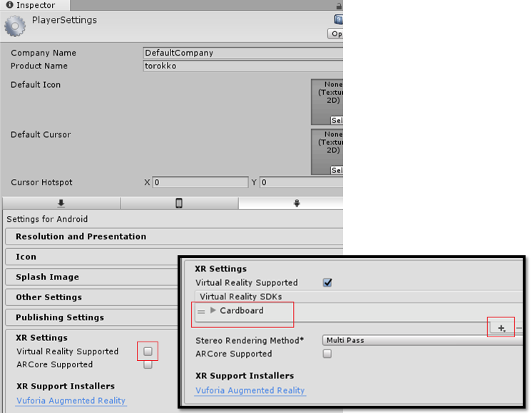Expand the Publishing Settings section
532x415 pixels.
point(60,317)
